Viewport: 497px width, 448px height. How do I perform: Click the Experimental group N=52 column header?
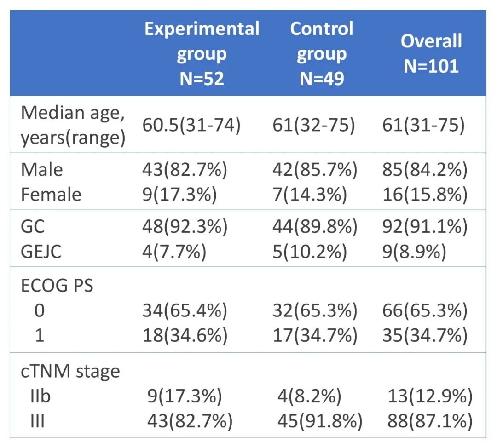tap(202, 53)
